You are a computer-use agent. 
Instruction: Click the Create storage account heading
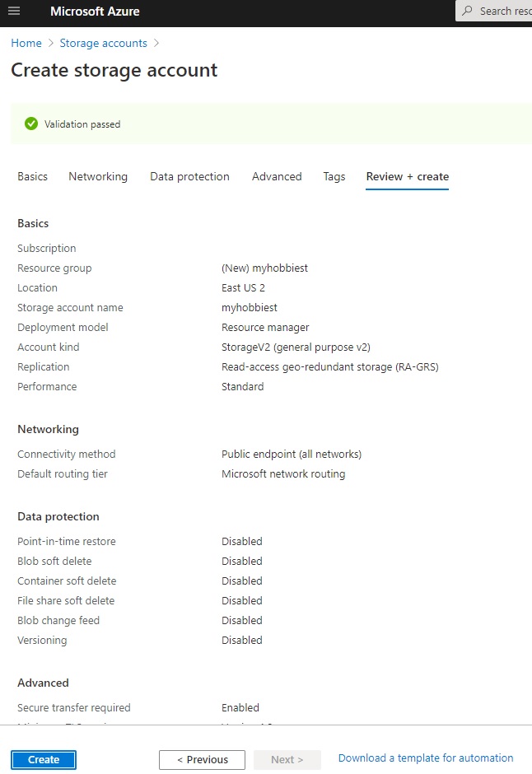click(114, 70)
